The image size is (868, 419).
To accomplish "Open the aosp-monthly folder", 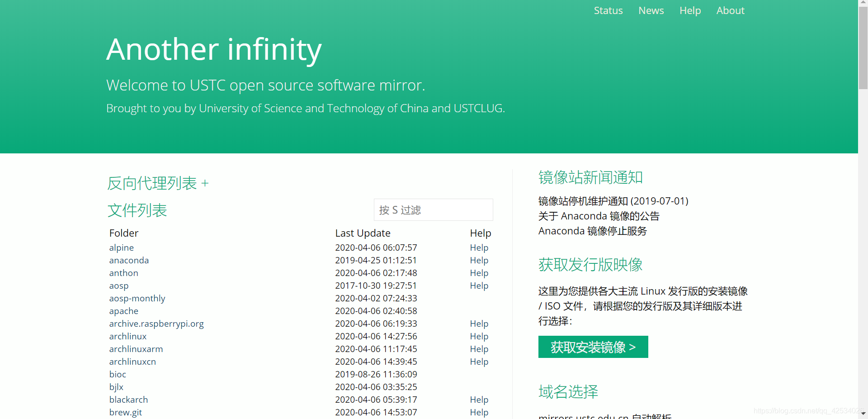I will point(137,298).
